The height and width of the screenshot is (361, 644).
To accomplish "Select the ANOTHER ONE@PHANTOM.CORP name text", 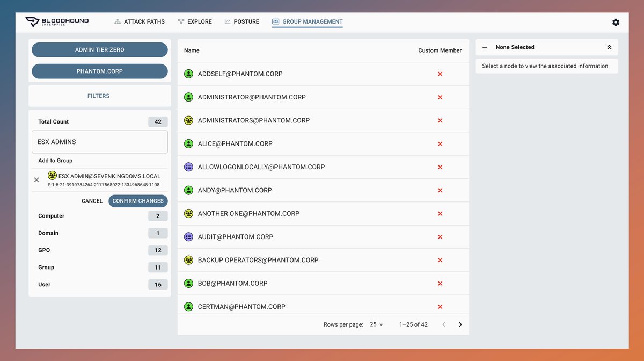I will (248, 213).
